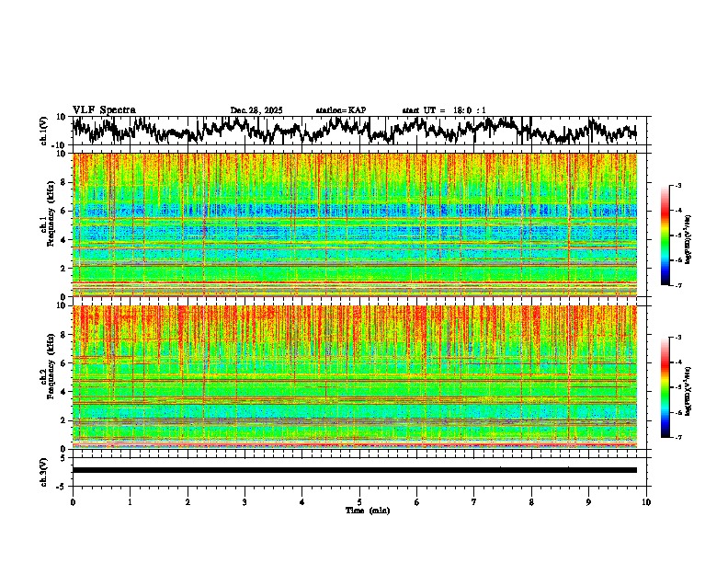Click the black bar in ch.3 panel
This screenshot has width=728, height=563.
pos(355,470)
